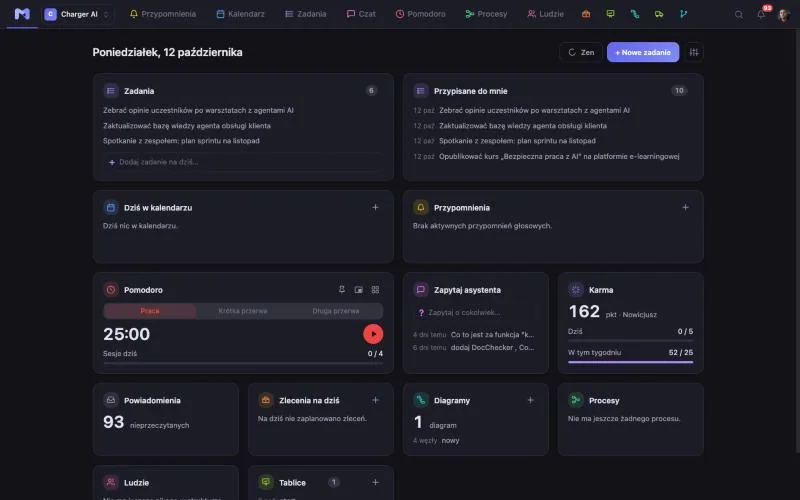800x500 pixels.
Task: Open the Kalendarz tab
Action: click(240, 14)
